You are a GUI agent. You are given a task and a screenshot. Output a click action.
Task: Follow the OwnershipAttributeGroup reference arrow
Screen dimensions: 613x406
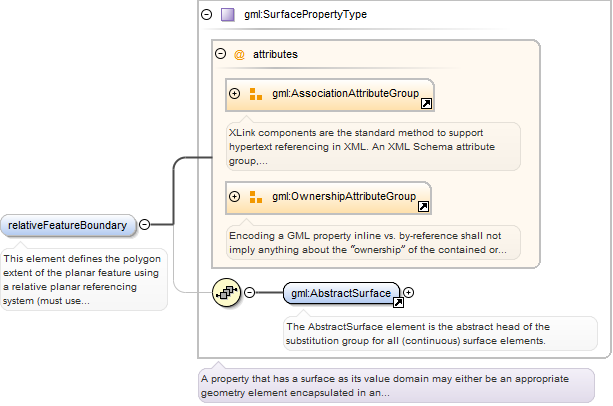(422, 206)
